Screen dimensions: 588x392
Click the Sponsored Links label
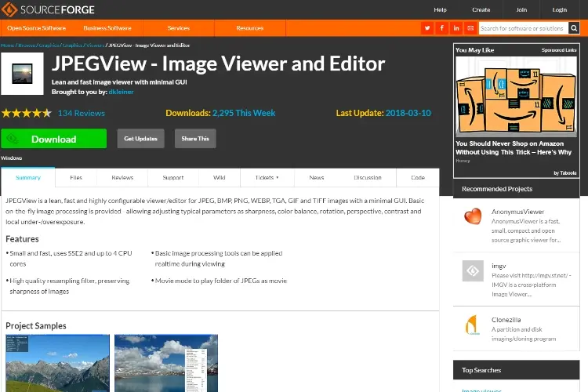pos(559,50)
